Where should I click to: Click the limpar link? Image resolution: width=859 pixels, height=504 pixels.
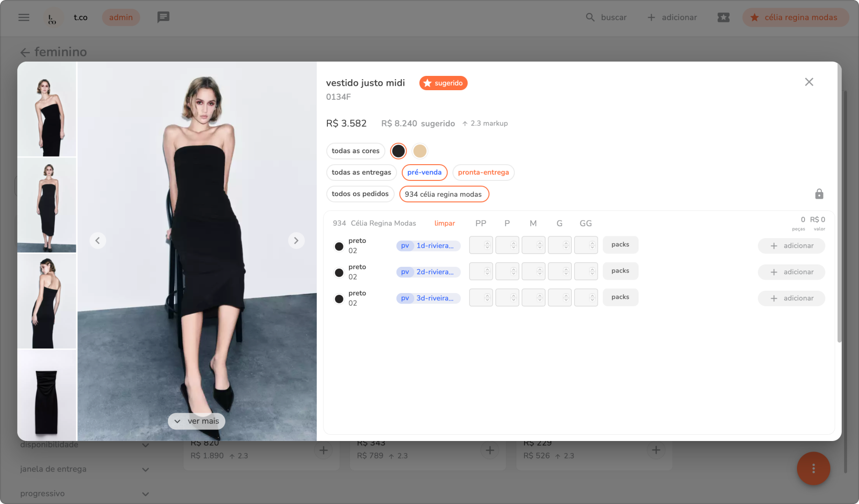(444, 223)
